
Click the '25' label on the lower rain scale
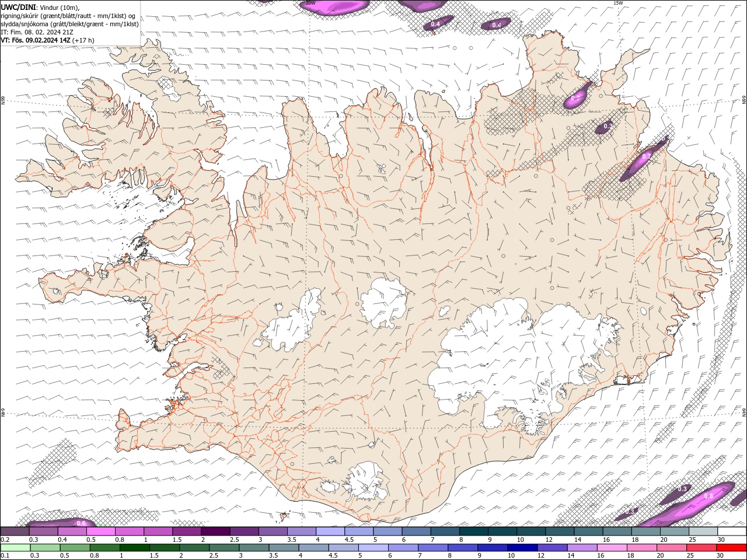pos(689,555)
